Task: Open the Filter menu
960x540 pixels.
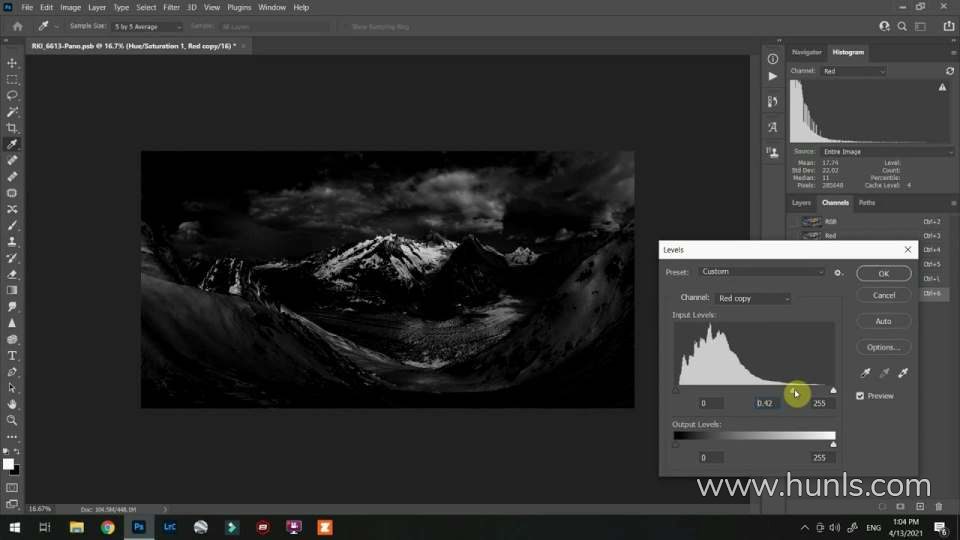Action: click(x=171, y=7)
